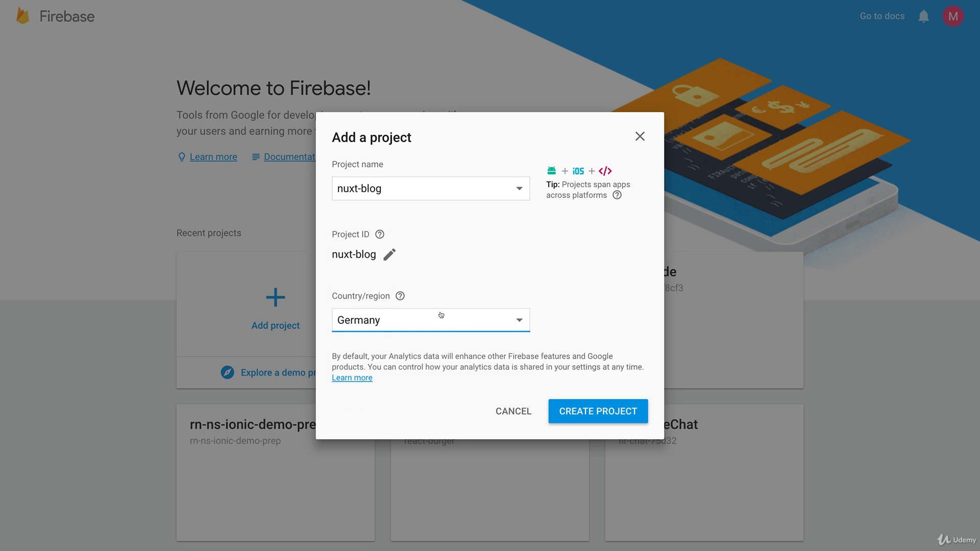Open the M account avatar
Viewport: 980px width, 551px height.
point(952,16)
